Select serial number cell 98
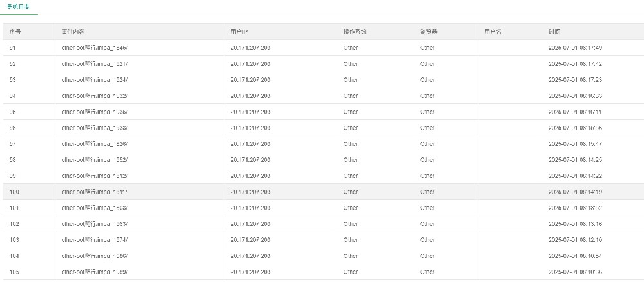This screenshot has height=282, width=644. (12, 160)
